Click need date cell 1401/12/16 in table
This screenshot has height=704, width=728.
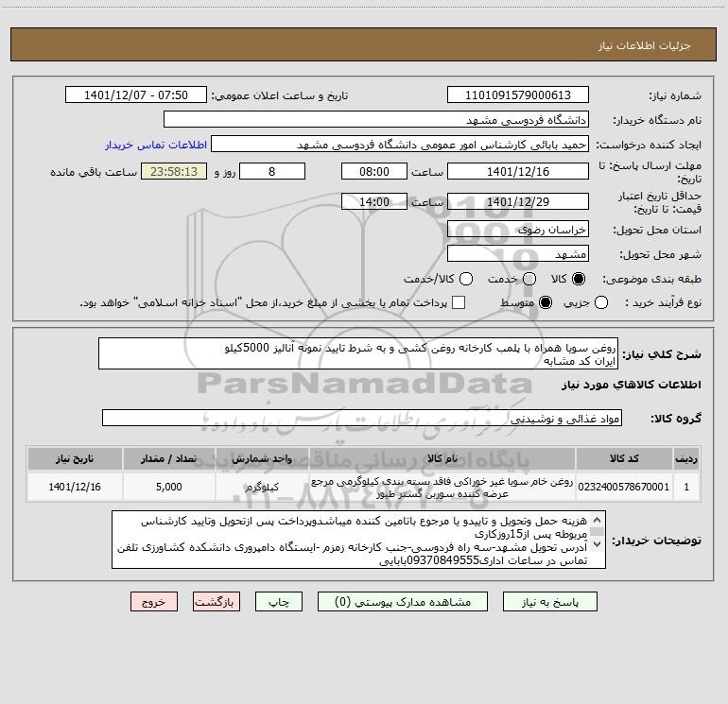coord(75,487)
